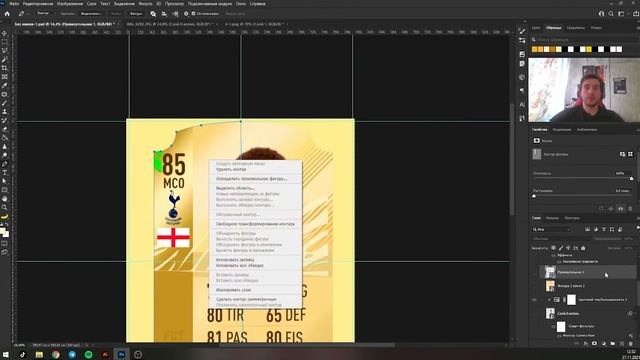
Task: Toggle shape layer filter in Layers panel
Action: coord(612,229)
